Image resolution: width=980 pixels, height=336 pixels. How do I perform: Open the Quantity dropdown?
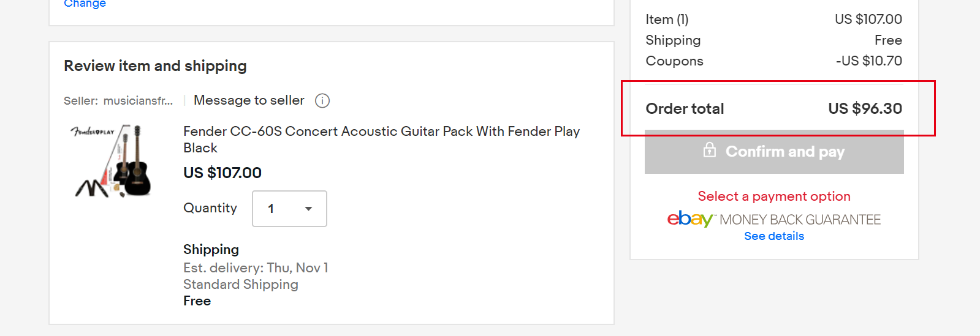click(x=289, y=209)
